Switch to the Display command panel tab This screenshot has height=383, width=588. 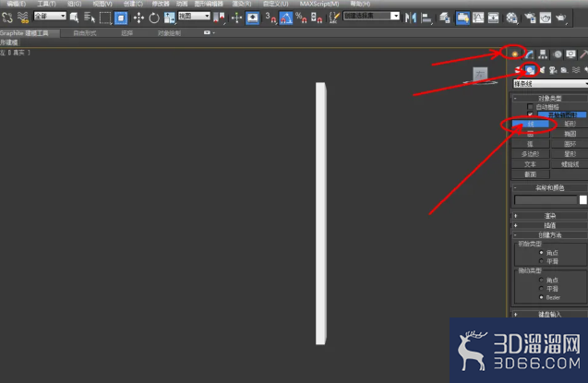point(570,54)
